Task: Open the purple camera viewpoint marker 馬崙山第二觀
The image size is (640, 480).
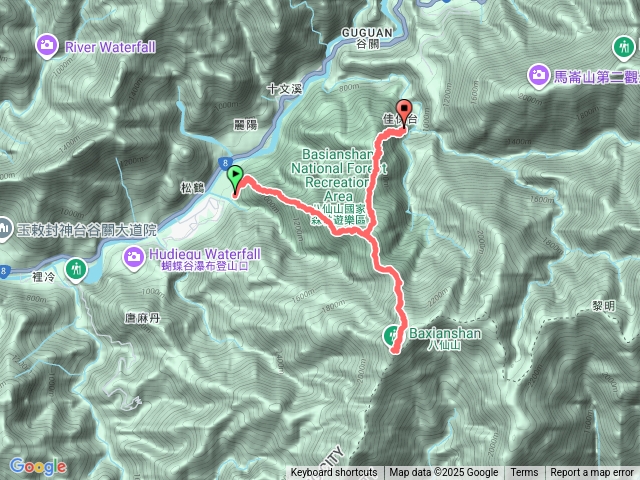Action: click(538, 76)
